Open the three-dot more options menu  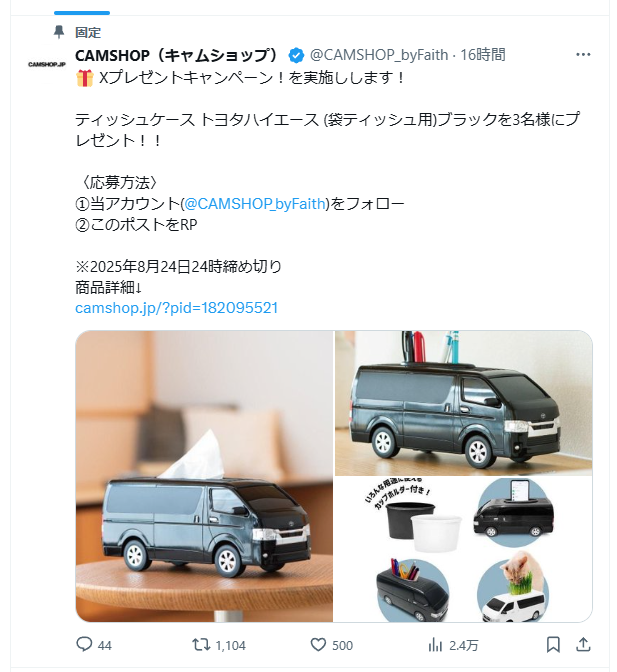click(x=583, y=54)
